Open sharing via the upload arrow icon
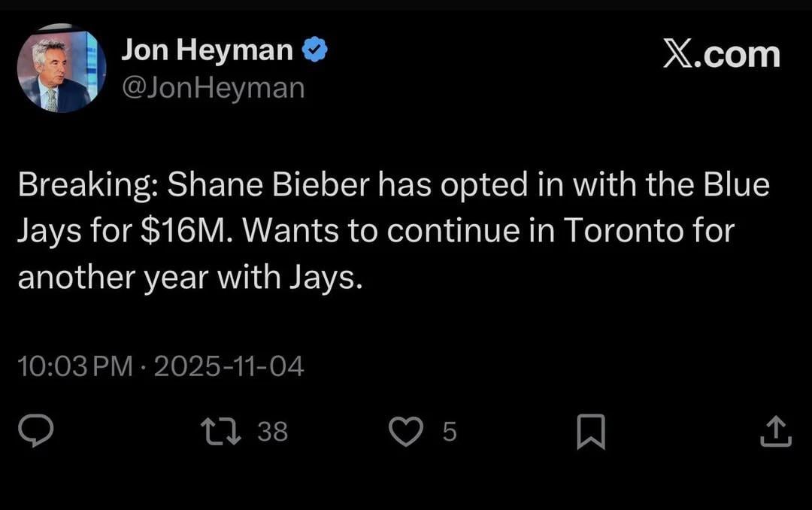 [776, 431]
